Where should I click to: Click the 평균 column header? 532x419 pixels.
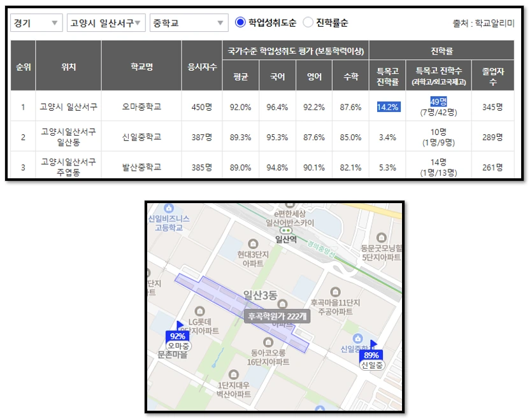241,76
